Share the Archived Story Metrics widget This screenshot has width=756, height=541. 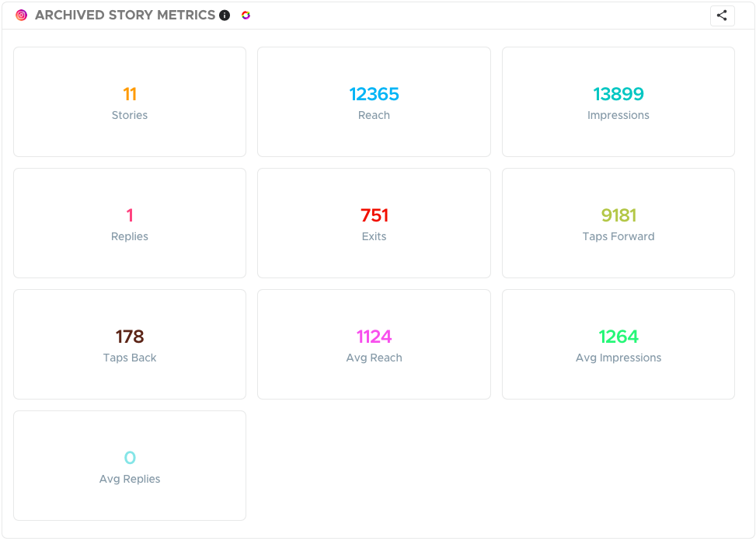[722, 16]
